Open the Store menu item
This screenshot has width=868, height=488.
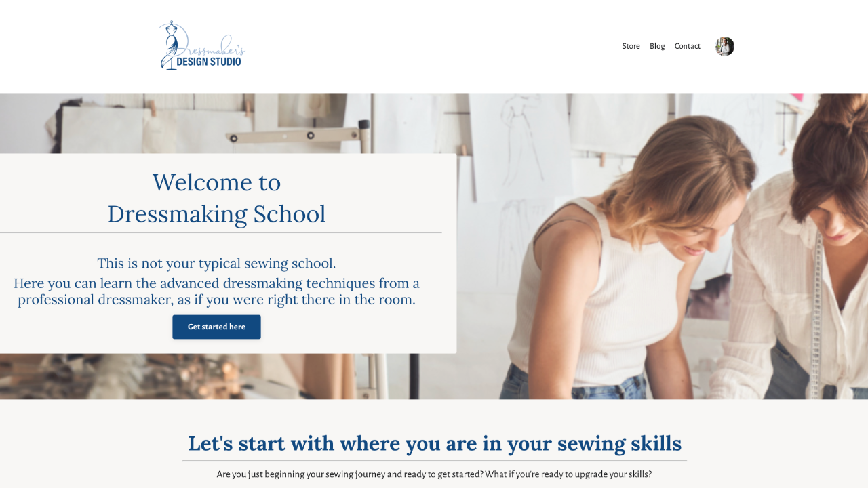tap(631, 46)
